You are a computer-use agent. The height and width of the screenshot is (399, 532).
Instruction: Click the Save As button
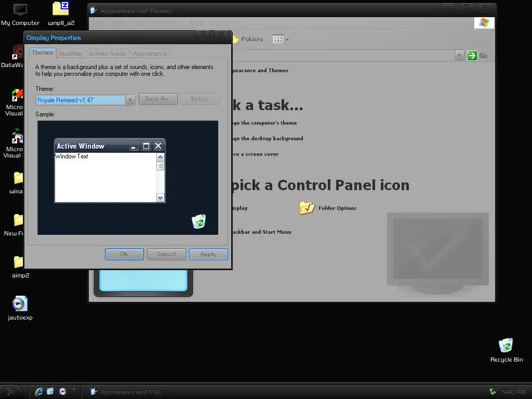158,99
